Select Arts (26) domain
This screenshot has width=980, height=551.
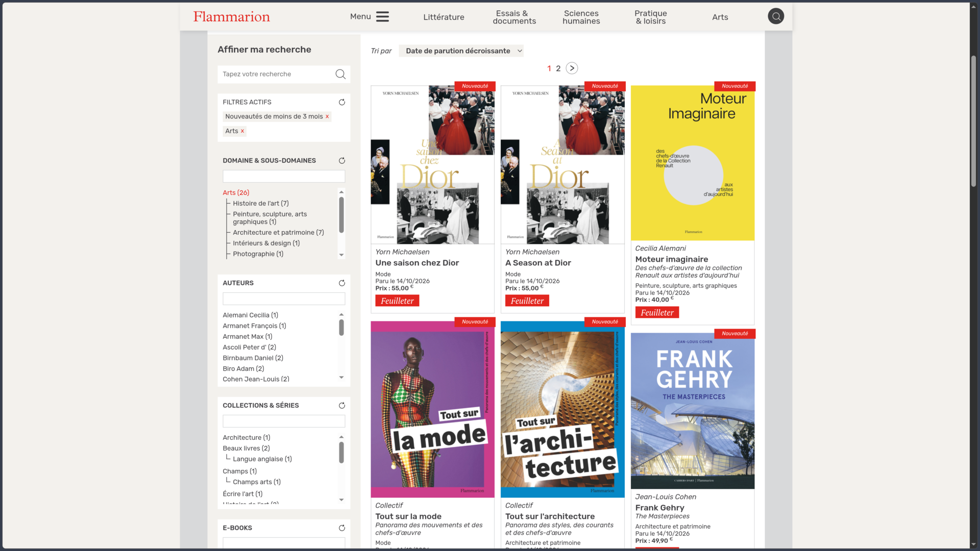click(236, 193)
